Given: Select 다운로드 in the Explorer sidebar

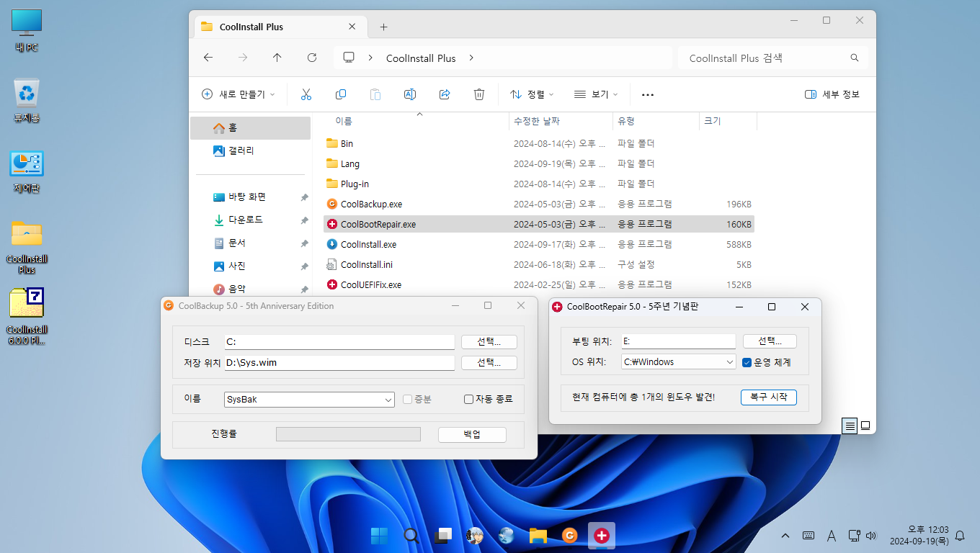Looking at the screenshot, I should 250,220.
